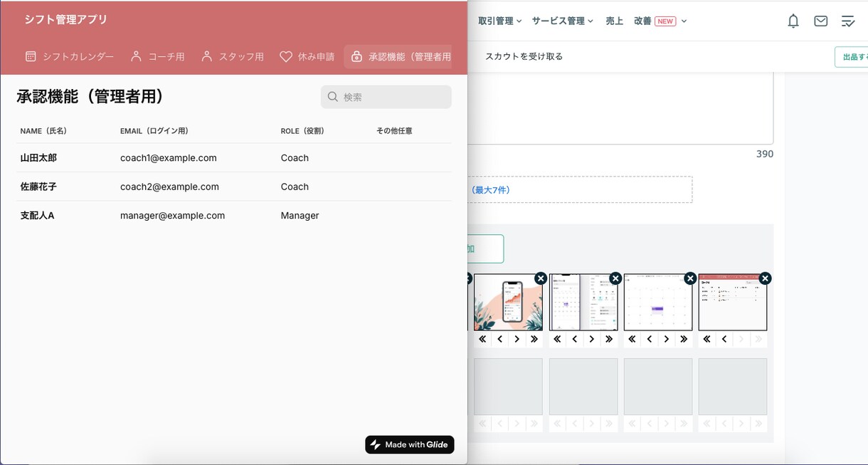Move split calendar-settings thumbnail to last position
This screenshot has width=868, height=465.
(x=609, y=339)
